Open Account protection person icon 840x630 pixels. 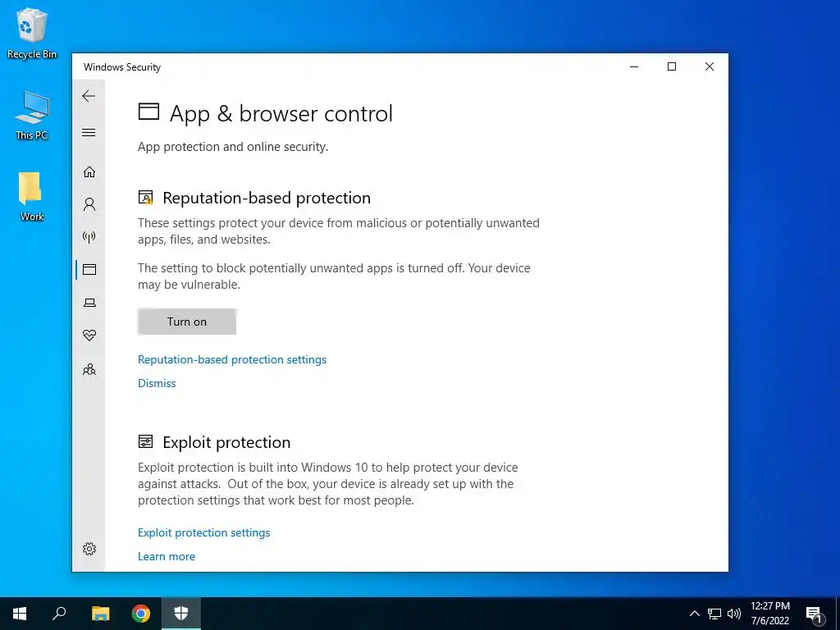pos(89,204)
